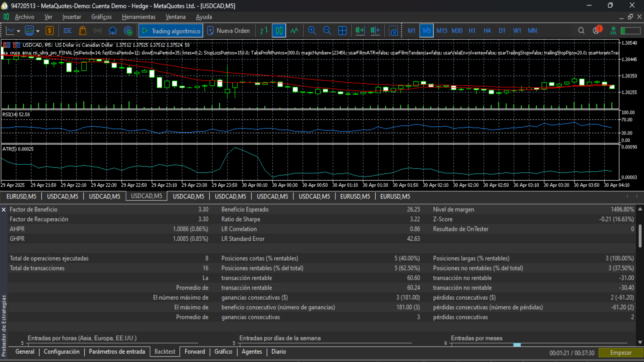Switch chart to bar chart mode
This screenshot has width=644, height=362.
coord(264,31)
